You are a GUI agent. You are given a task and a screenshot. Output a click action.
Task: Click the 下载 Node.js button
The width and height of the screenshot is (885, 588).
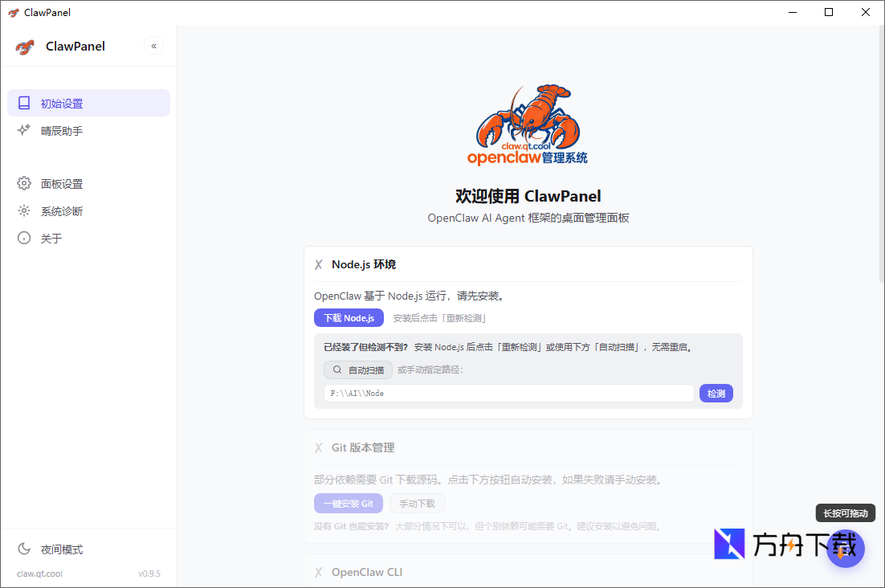click(349, 317)
